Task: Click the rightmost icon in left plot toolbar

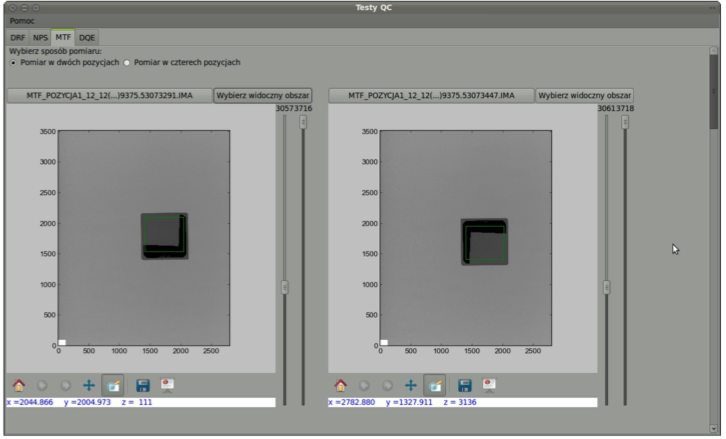Action: tap(167, 384)
